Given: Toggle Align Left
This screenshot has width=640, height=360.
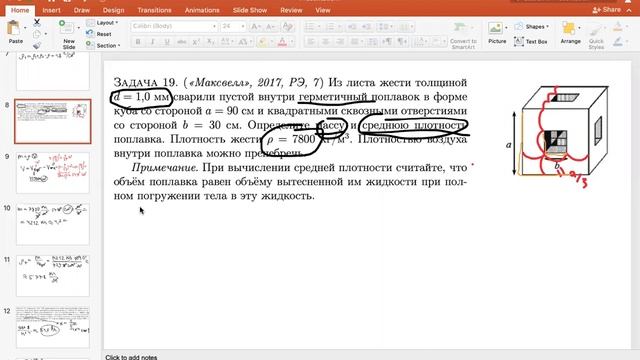Looking at the screenshot, I should coord(311,42).
